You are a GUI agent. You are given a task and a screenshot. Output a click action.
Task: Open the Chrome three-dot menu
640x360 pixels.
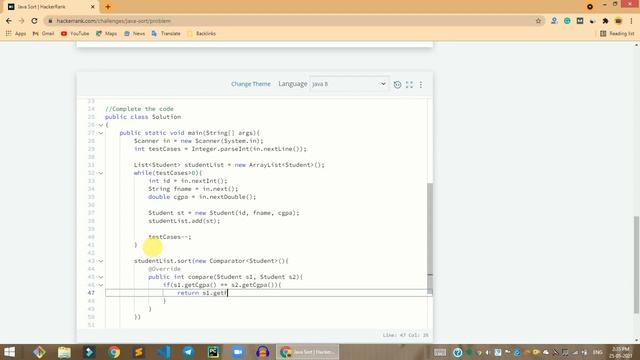click(x=631, y=21)
